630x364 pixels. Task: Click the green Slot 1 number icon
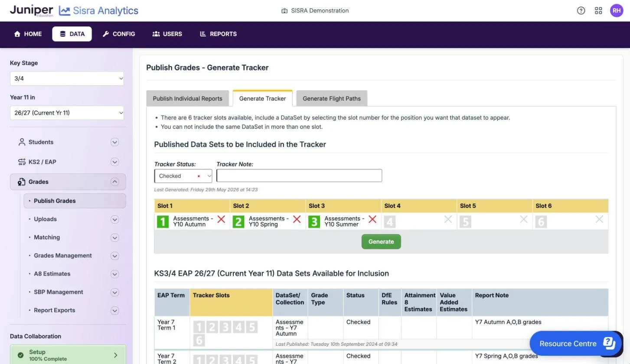[x=163, y=222]
